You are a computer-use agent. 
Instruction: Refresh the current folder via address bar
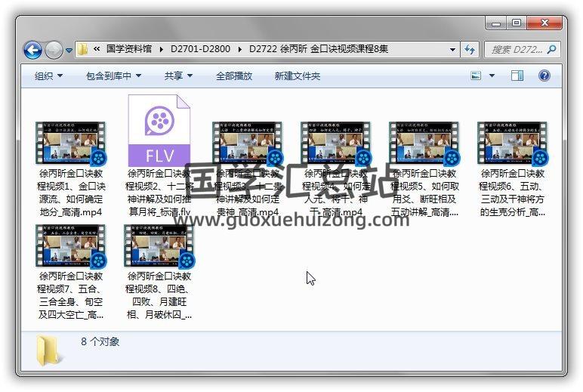click(470, 50)
